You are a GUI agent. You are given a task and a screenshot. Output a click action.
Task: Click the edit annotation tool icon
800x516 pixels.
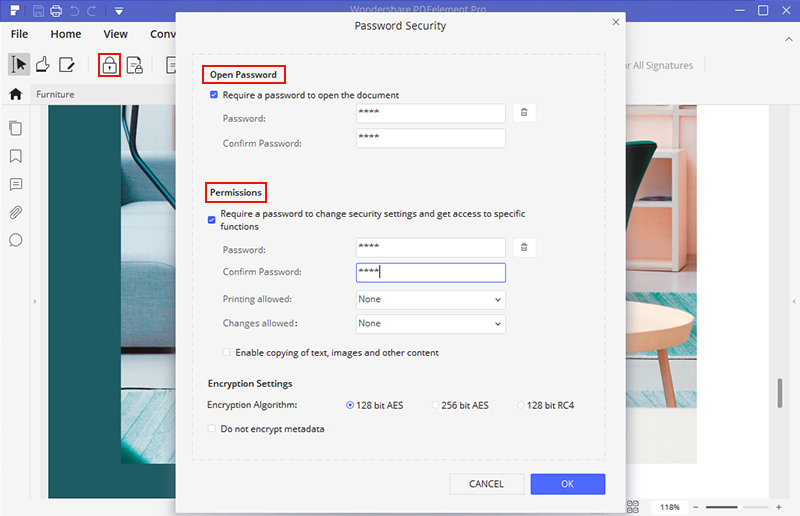point(67,66)
